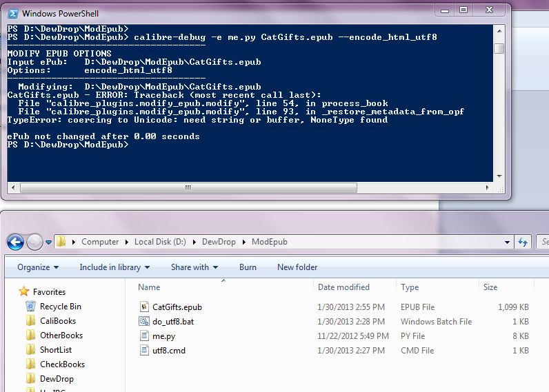
Task: Click PowerShell vertical scrollbar down arrow
Action: click(499, 176)
